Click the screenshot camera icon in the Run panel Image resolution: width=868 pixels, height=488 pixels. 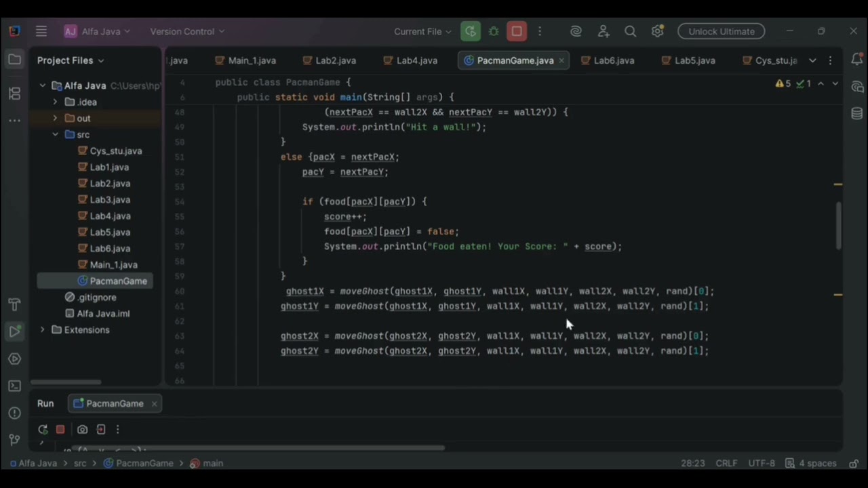pos(82,429)
